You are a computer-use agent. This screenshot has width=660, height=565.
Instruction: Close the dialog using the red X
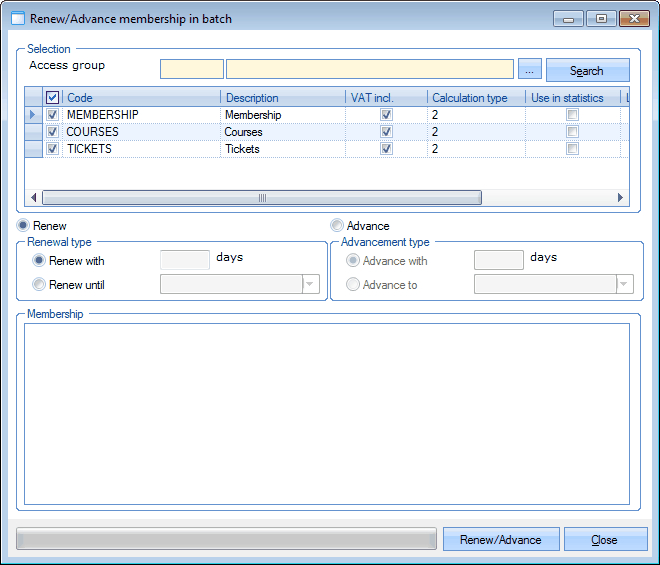point(633,18)
